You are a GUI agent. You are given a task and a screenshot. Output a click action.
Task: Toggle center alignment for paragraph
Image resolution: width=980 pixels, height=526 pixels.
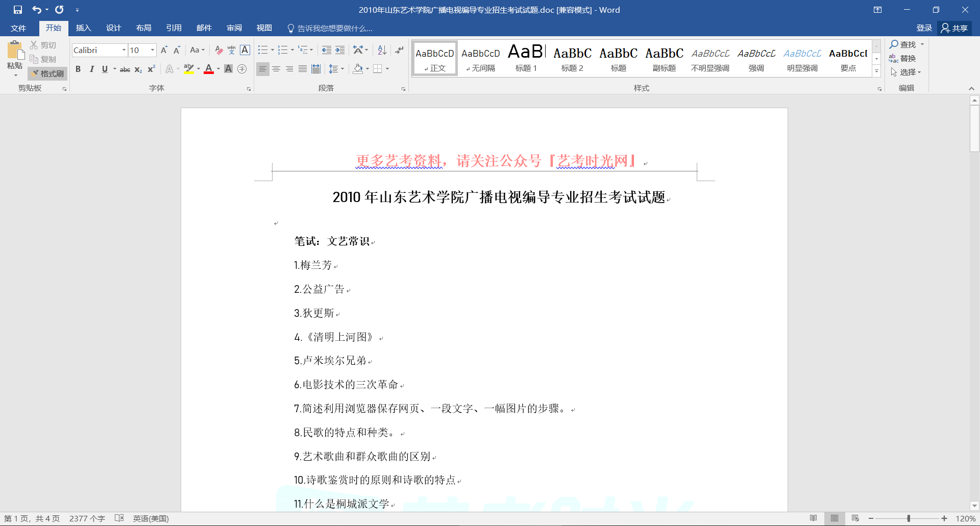coord(276,69)
